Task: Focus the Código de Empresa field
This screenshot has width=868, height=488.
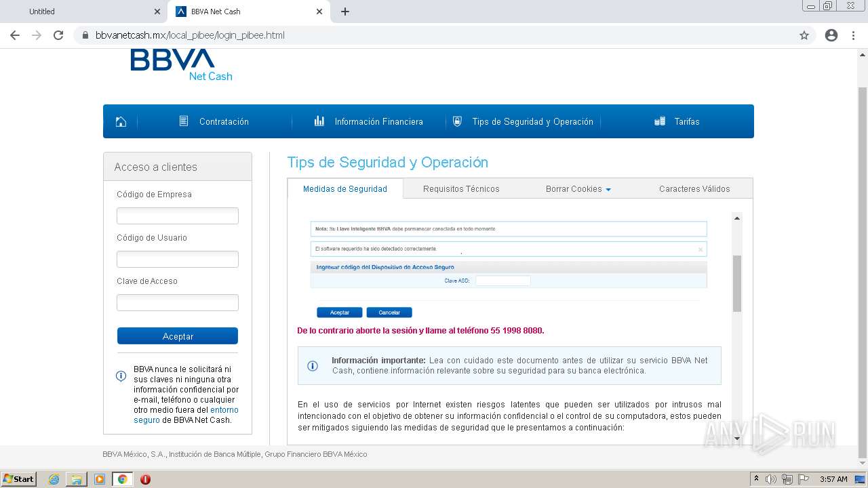Action: tap(178, 216)
